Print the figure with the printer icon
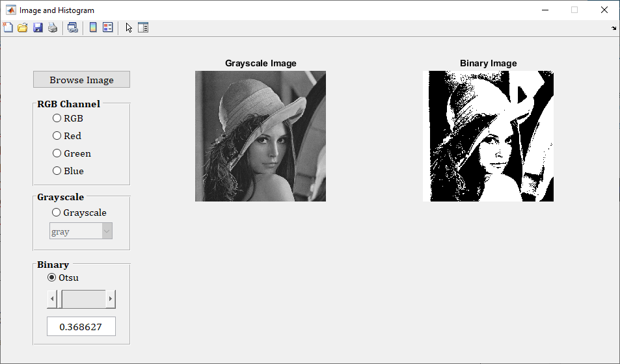This screenshot has height=364, width=620. [53, 27]
